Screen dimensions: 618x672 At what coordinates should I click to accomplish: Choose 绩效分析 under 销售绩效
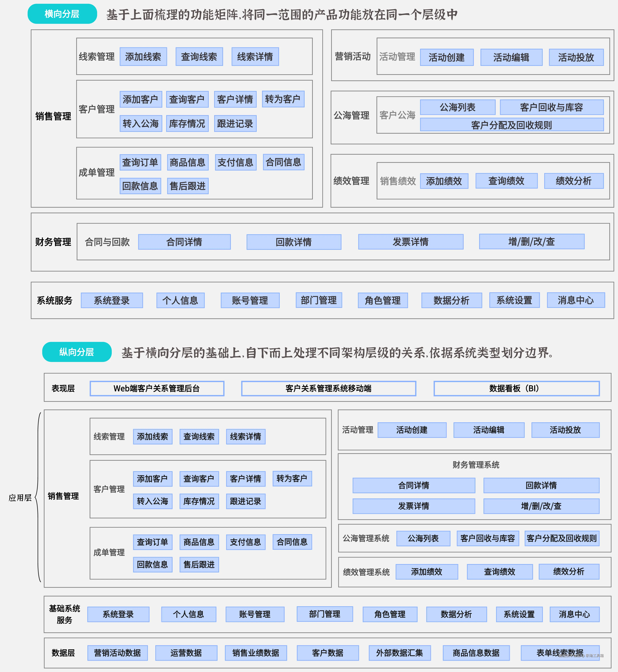click(x=573, y=181)
